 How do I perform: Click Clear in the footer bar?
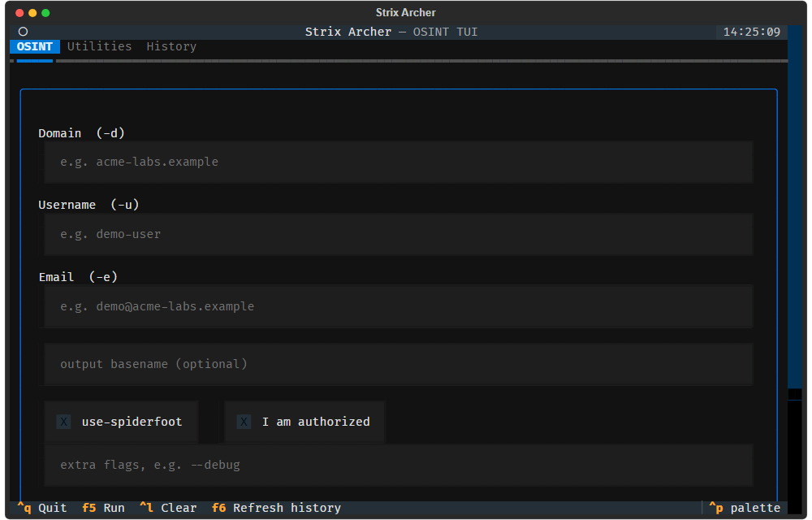click(x=168, y=508)
